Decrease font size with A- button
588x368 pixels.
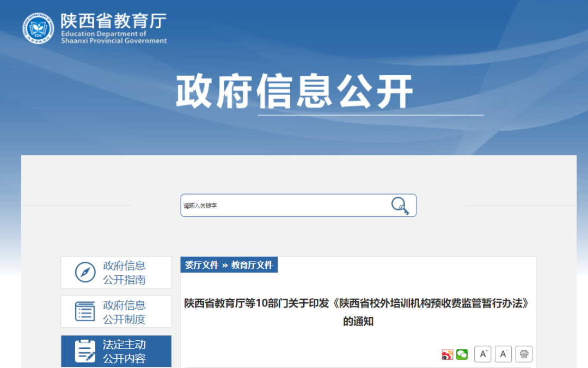tap(503, 354)
